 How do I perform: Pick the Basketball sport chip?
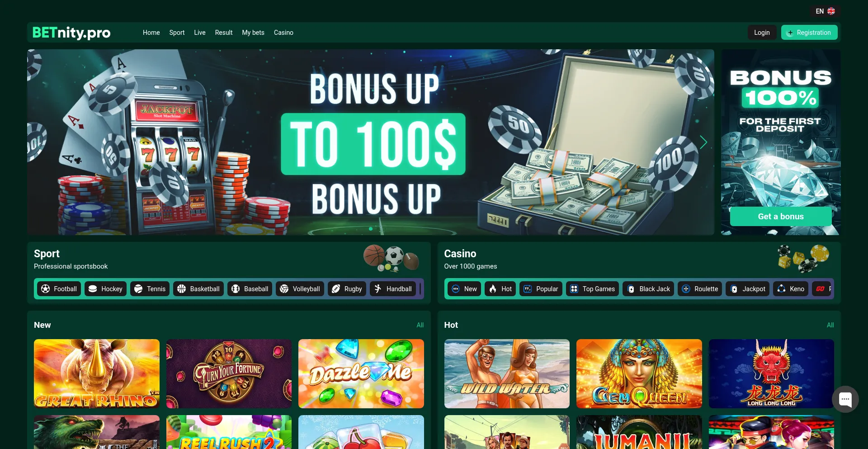[198, 289]
